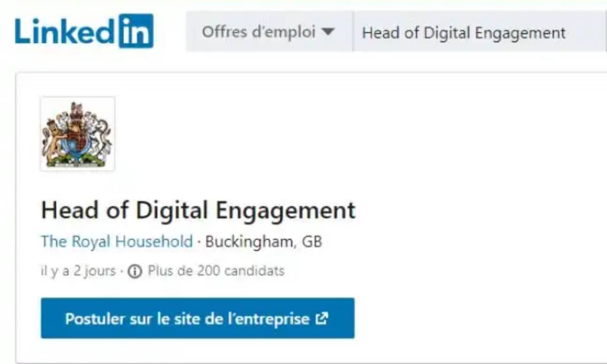Click the info icon beside candidate count
This screenshot has height=364, width=607.
[x=135, y=271]
